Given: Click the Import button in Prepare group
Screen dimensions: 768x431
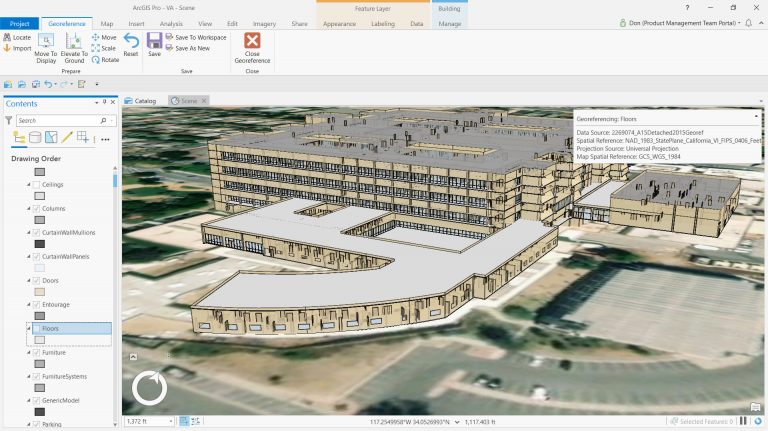Looking at the screenshot, I should (x=17, y=48).
